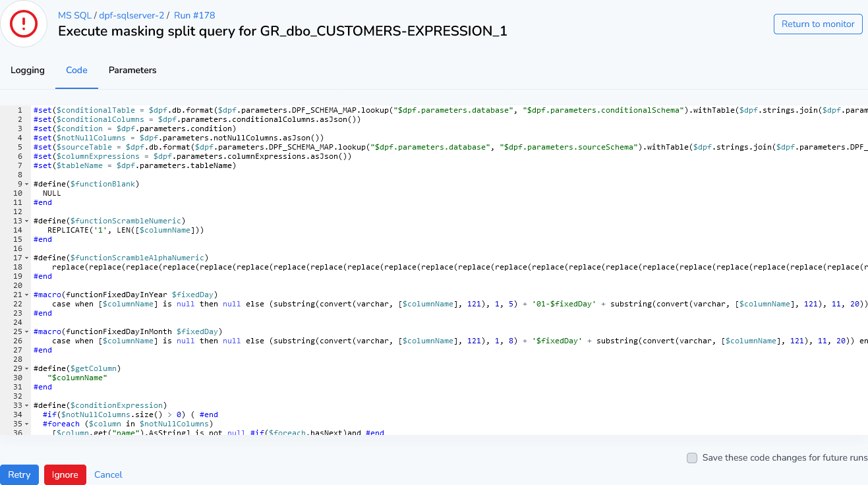Collapse the conditionExpression define block
Screen dimensions: 868x485
click(28, 405)
